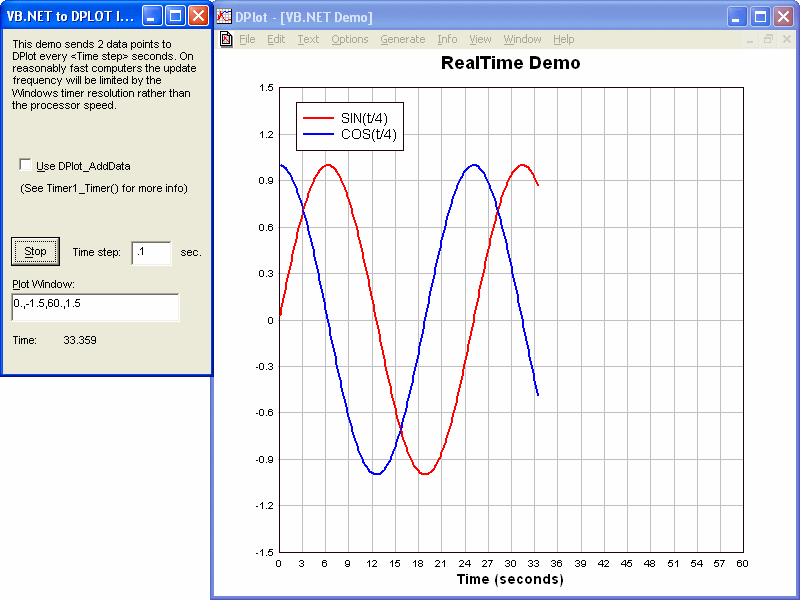Image resolution: width=800 pixels, height=600 pixels.
Task: Click the Time step input field
Action: point(151,252)
